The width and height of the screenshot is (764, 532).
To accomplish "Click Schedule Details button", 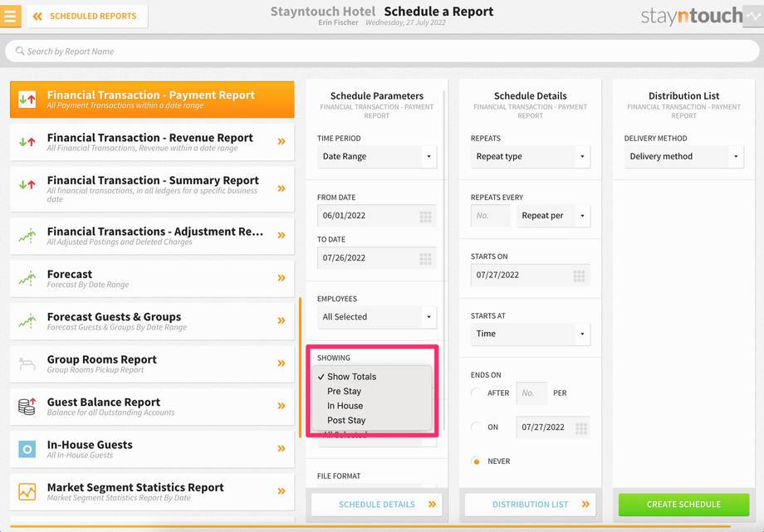I will (377, 505).
